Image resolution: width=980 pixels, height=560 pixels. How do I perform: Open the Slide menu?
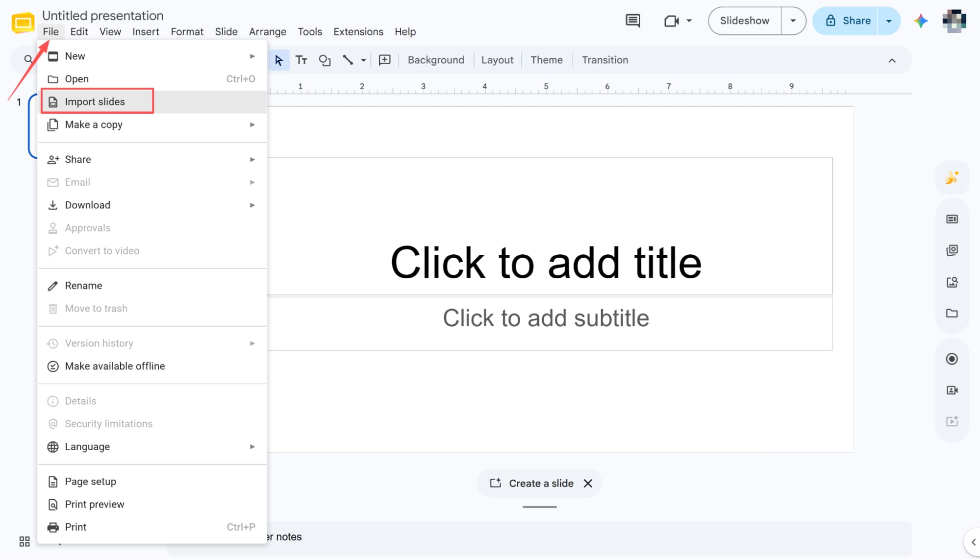point(226,31)
